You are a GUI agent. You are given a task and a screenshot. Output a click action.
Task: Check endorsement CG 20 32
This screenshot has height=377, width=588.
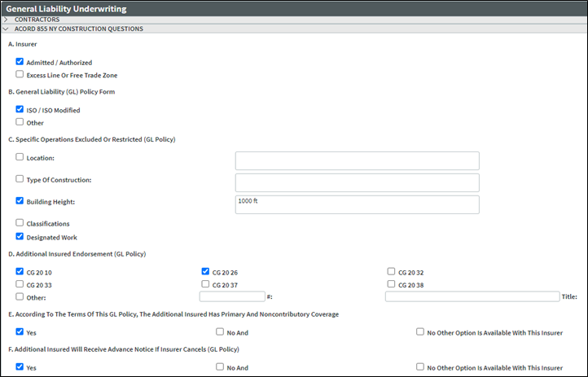coord(392,271)
